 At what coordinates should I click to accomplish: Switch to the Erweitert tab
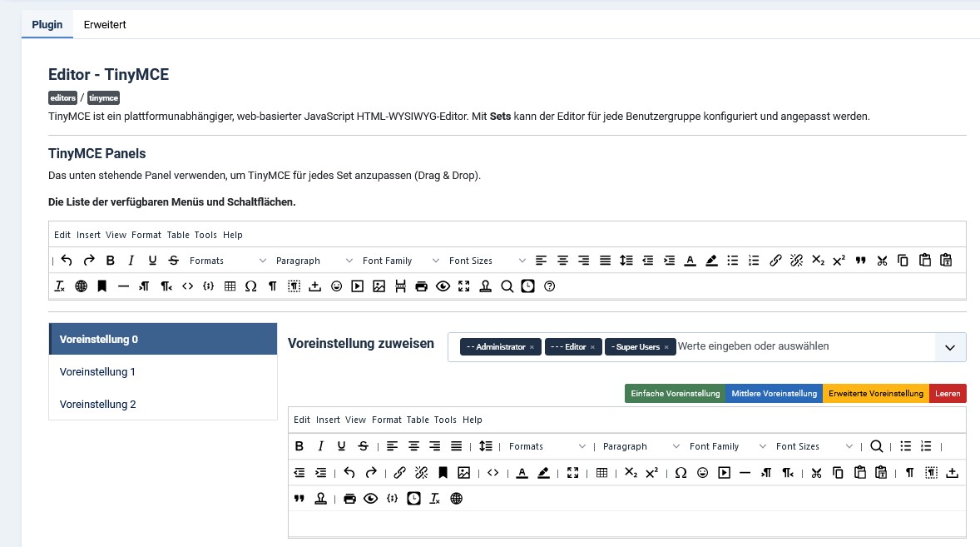click(105, 24)
